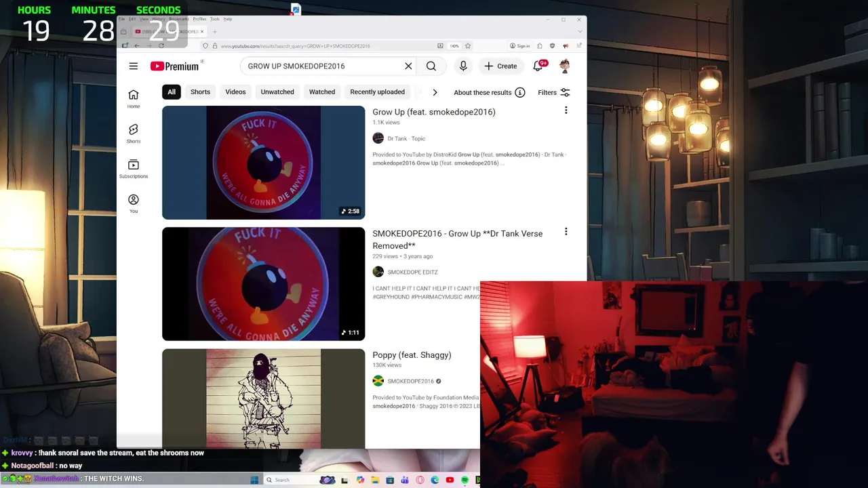
Task: Go to YouTube Premium home logo
Action: (175, 66)
